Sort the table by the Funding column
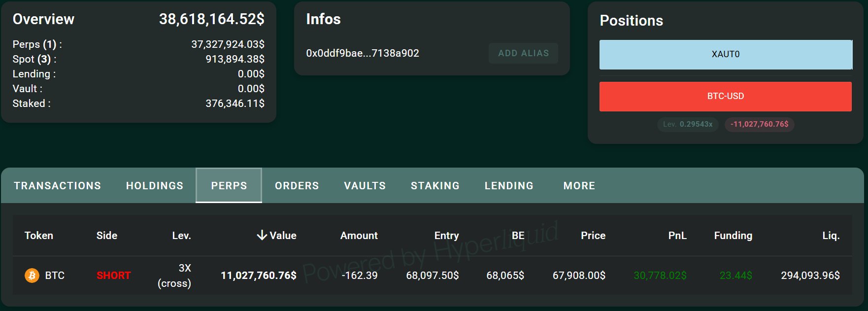 click(x=733, y=236)
